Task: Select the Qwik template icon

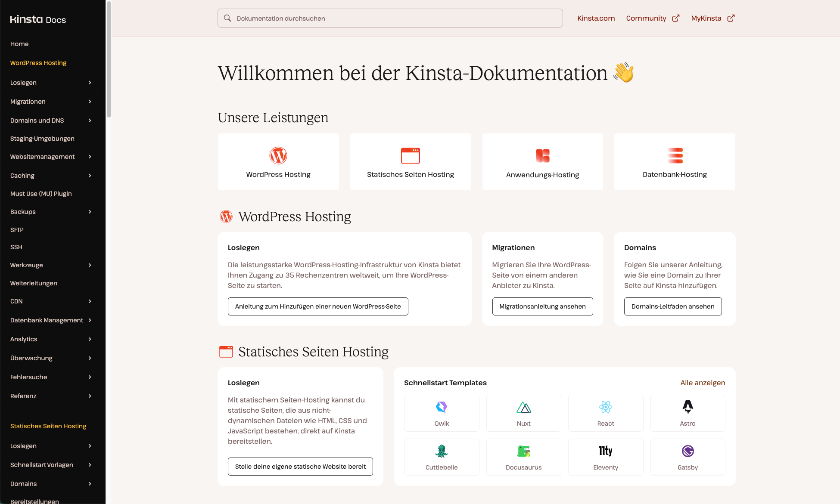Action: click(x=441, y=406)
